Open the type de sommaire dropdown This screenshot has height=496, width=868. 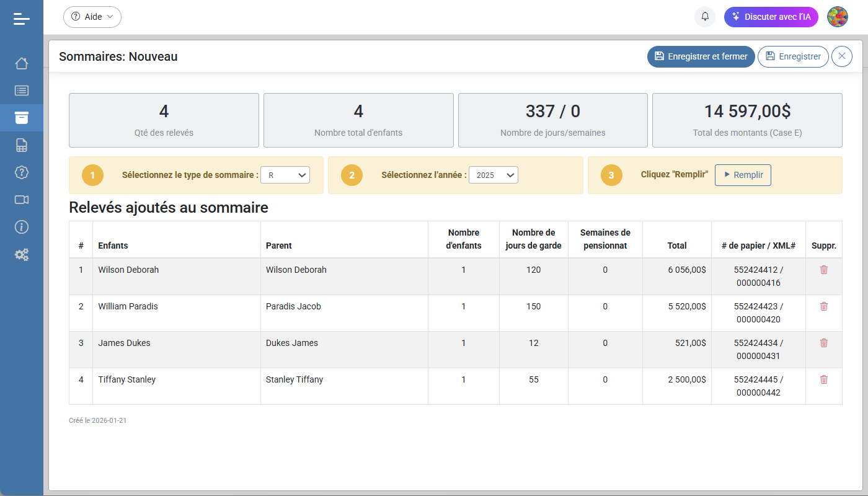click(285, 175)
